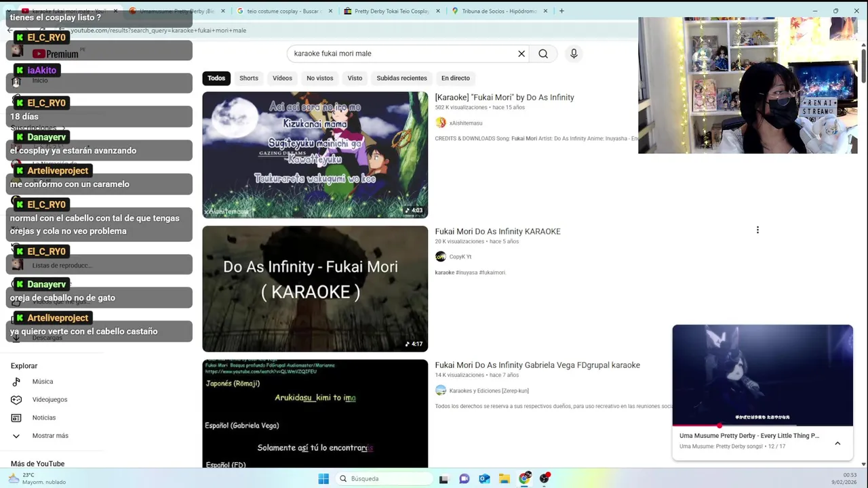Close the Pretty Derby Tokai Teio Cosplay tab
The height and width of the screenshot is (488, 868).
coord(437,11)
